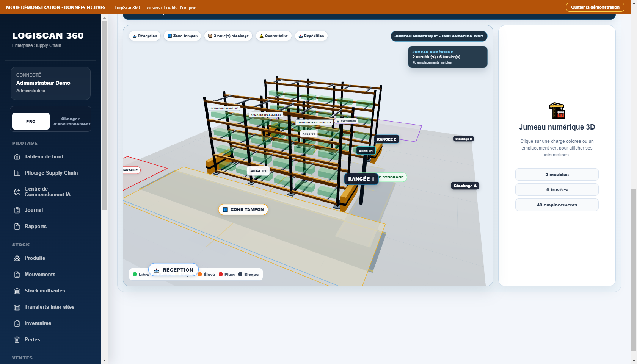This screenshot has width=637, height=364.
Task: Click the Journal clipboard icon
Action: click(x=17, y=210)
